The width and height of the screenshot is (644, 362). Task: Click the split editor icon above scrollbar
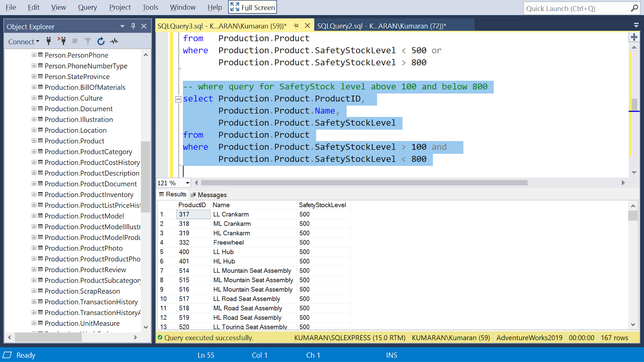coord(634,37)
